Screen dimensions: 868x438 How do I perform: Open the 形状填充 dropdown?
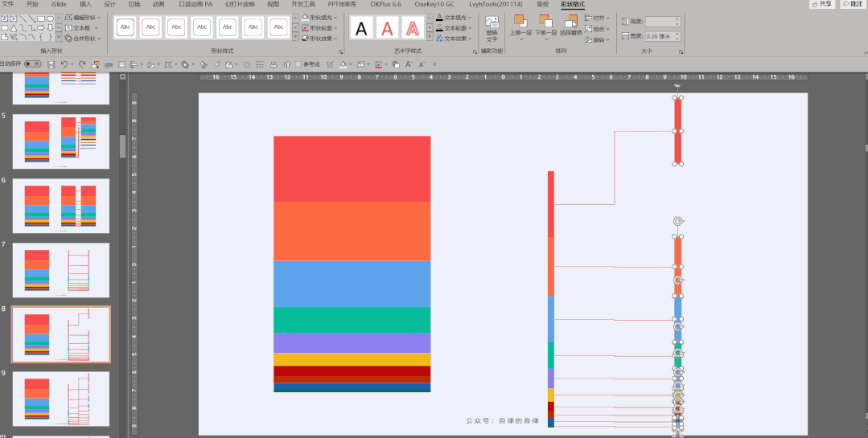click(320, 18)
